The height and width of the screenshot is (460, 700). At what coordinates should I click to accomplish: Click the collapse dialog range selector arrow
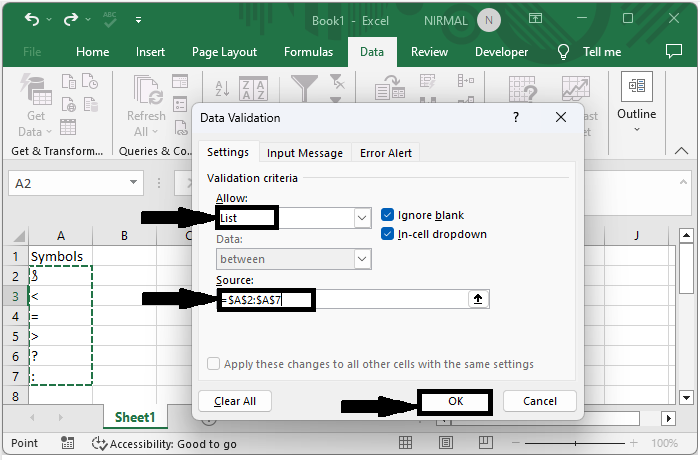pos(478,299)
